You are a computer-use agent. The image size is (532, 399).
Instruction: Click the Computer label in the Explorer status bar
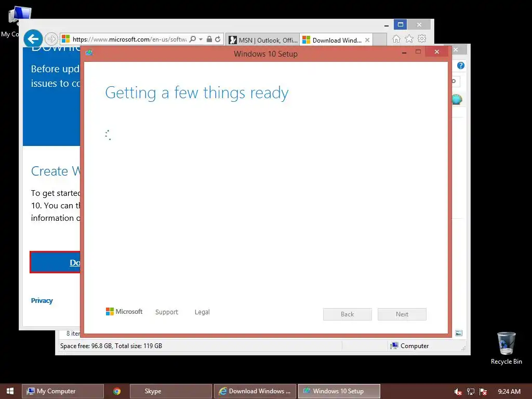tap(409, 345)
